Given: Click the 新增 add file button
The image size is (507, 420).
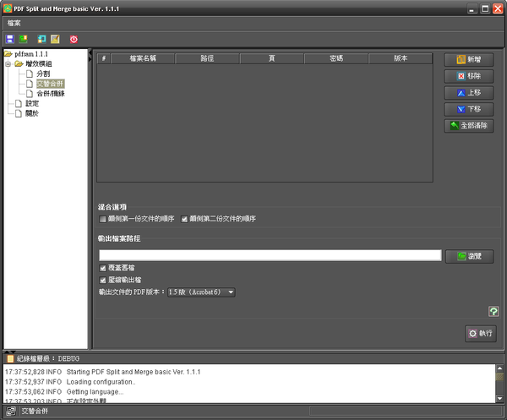Looking at the screenshot, I should (469, 59).
